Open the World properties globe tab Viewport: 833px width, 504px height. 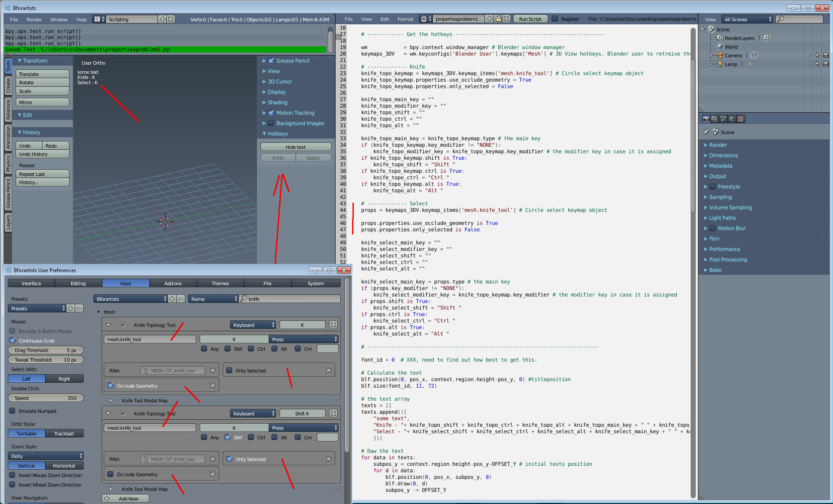(x=732, y=119)
